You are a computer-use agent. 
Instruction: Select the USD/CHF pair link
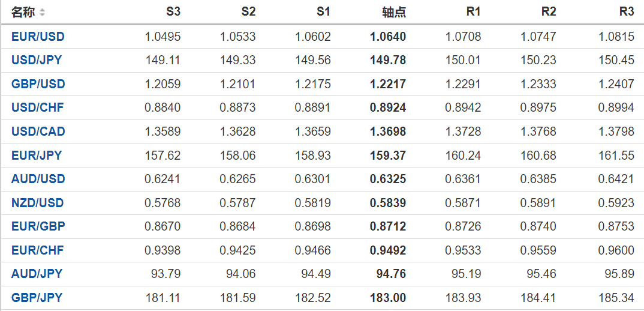pyautogui.click(x=37, y=108)
